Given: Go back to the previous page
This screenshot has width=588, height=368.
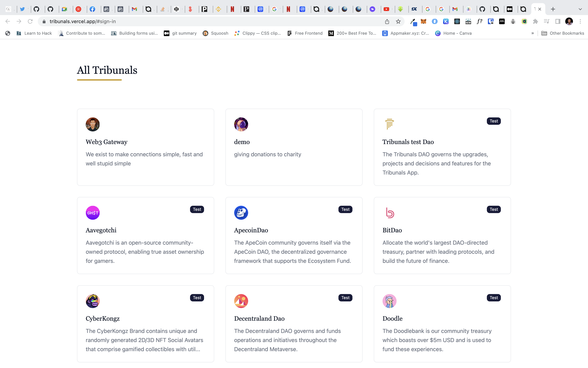Looking at the screenshot, I should (8, 21).
